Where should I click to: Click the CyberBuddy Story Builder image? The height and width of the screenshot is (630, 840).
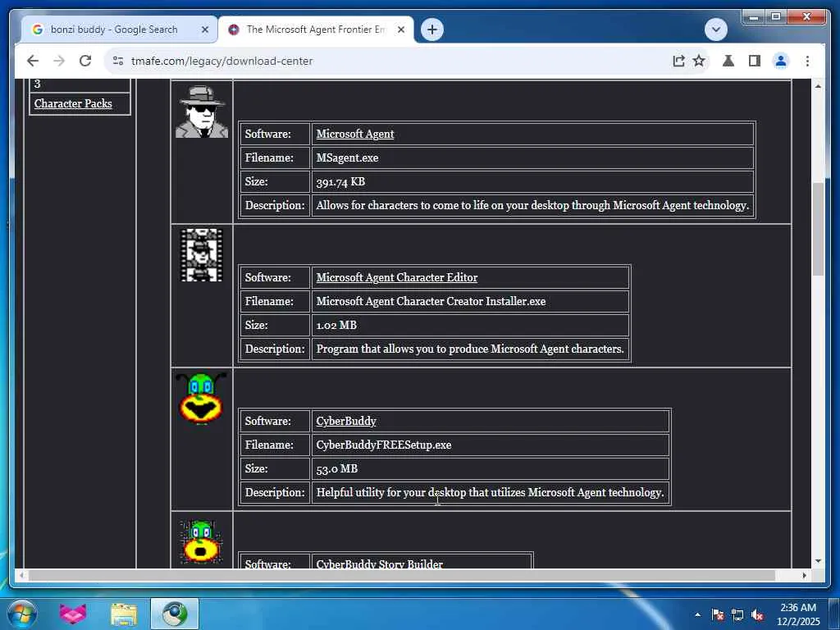201,541
